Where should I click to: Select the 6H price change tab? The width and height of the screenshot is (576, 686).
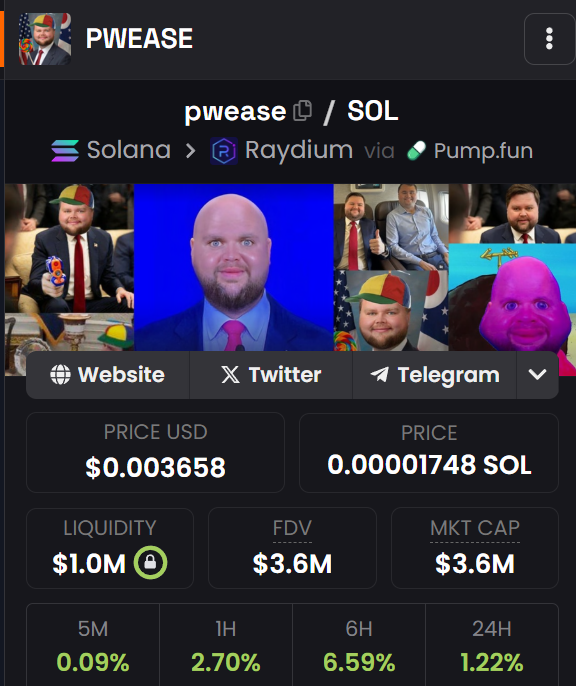[x=359, y=645]
